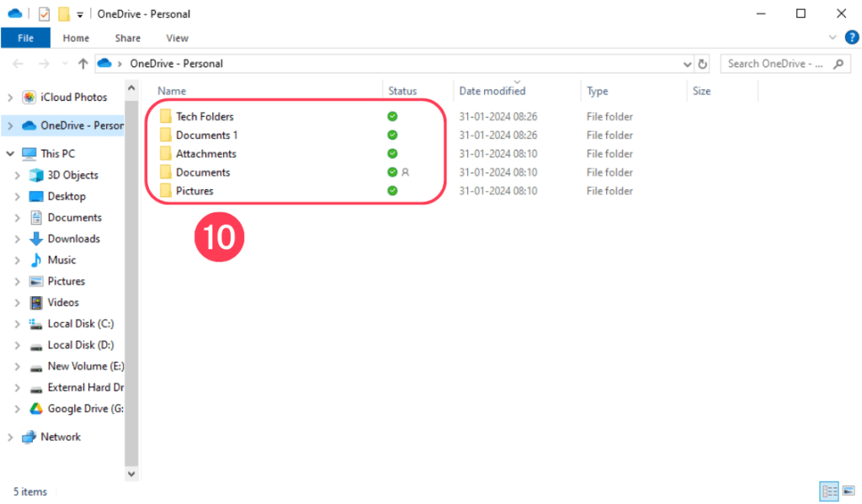The width and height of the screenshot is (862, 504).
Task: Refresh the view with the refresh icon
Action: (703, 63)
